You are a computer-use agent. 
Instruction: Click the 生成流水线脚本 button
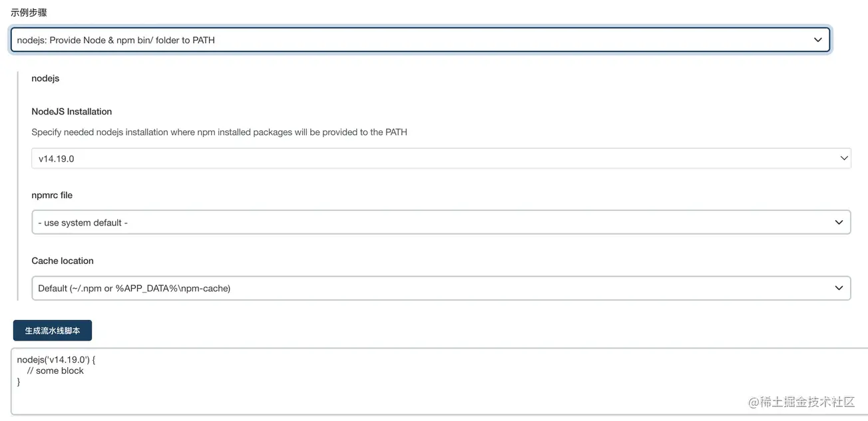coord(53,331)
